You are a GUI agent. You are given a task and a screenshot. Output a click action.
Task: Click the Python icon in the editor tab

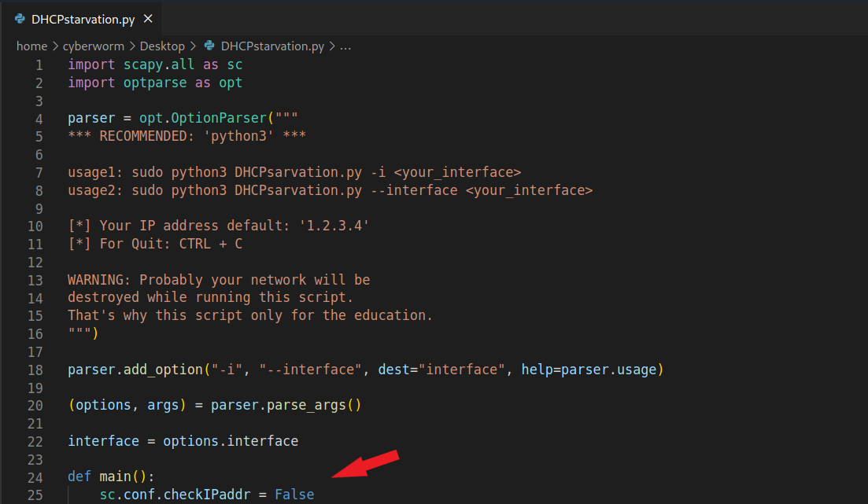[20, 19]
